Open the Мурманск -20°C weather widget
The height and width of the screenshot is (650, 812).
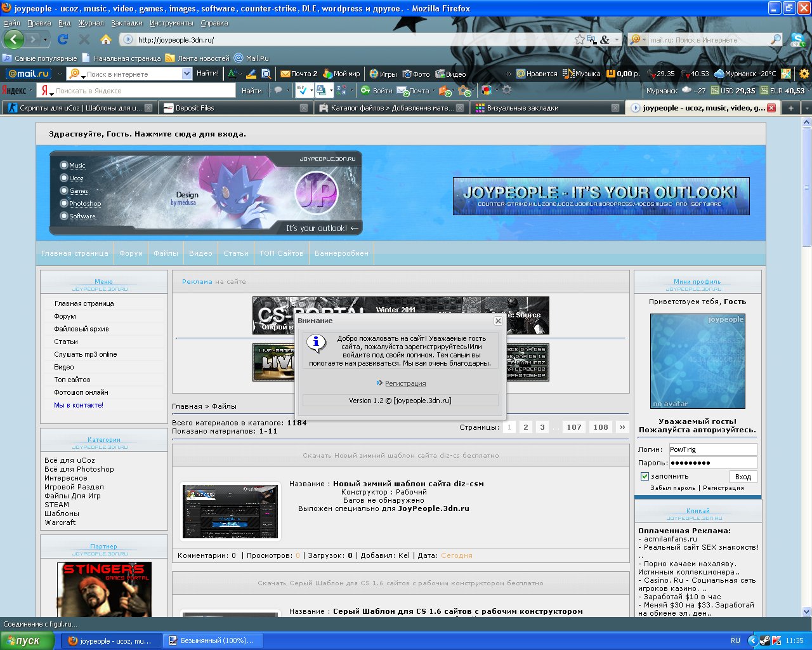tap(745, 74)
